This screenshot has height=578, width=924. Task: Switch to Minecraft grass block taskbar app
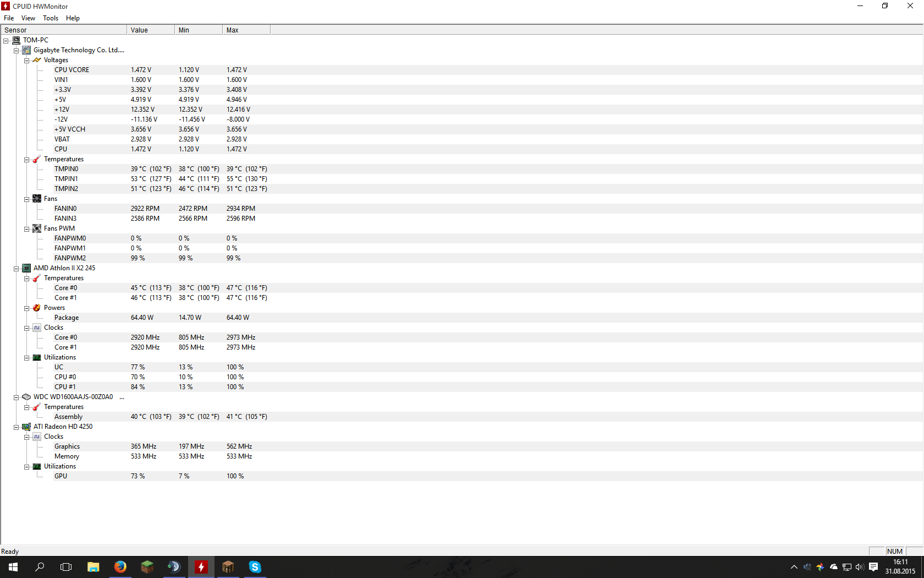pos(147,567)
